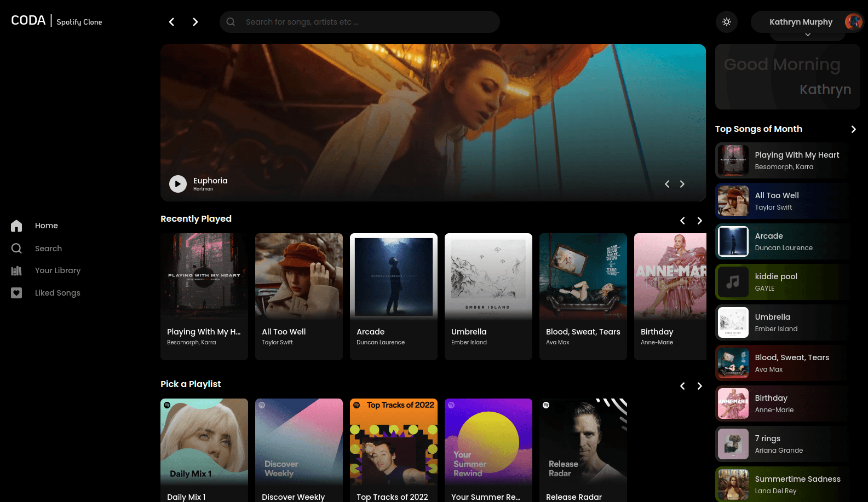The image size is (868, 502).
Task: Select Umbrella in top songs list
Action: (x=787, y=322)
